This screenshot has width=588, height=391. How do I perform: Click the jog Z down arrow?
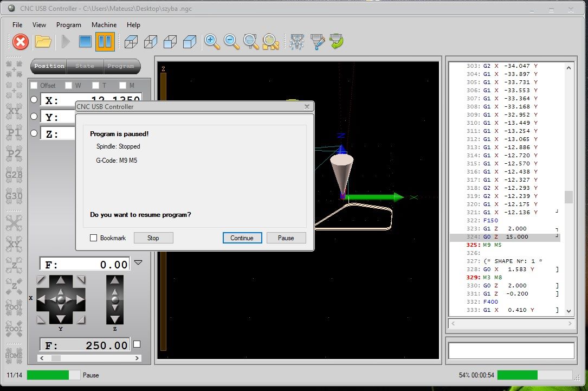coord(115,319)
